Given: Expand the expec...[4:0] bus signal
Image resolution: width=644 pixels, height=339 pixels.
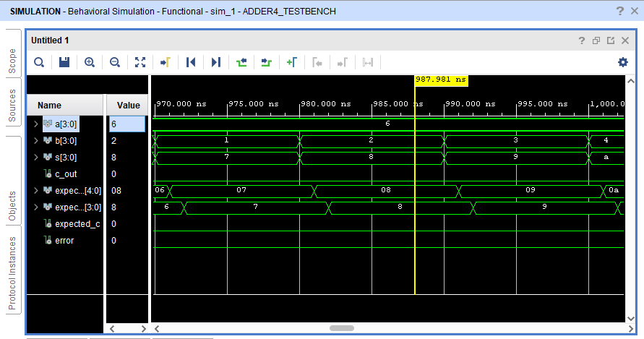Looking at the screenshot, I should coord(35,190).
